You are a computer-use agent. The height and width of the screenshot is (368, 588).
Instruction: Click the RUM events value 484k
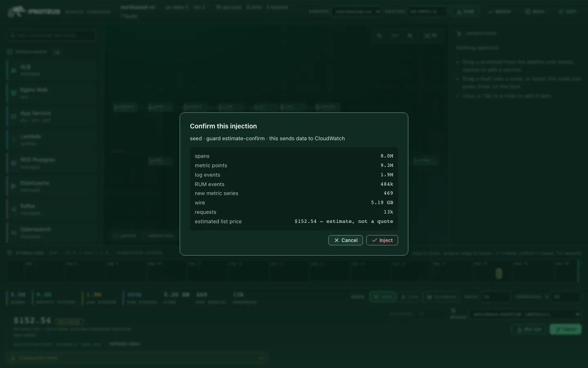[x=387, y=184]
